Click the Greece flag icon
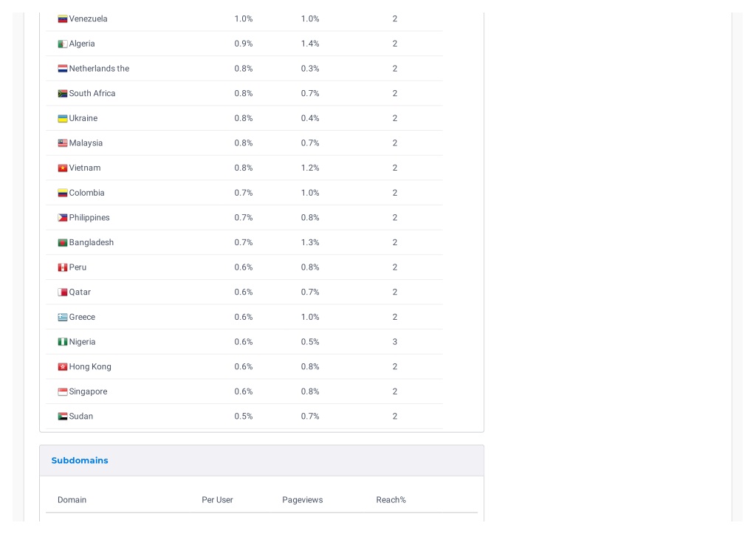The height and width of the screenshot is (534, 756). coord(63,318)
